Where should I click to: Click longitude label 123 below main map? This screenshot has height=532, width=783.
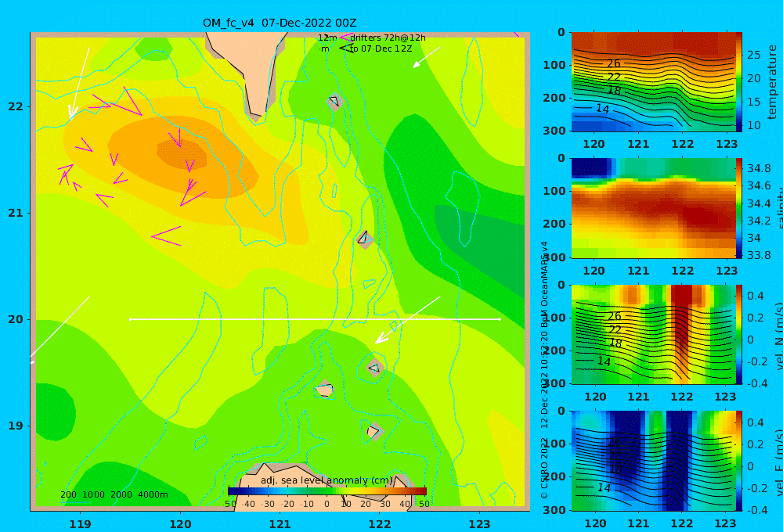[480, 524]
